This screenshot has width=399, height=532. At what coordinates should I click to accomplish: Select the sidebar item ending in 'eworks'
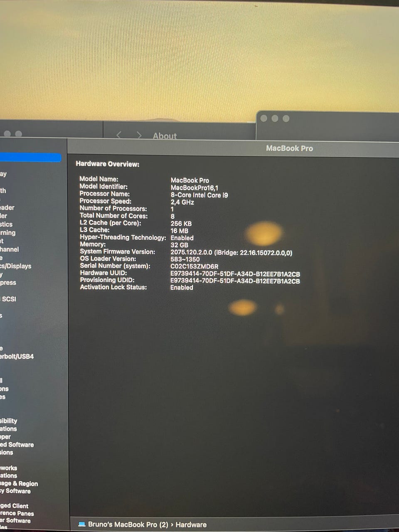(x=9, y=468)
